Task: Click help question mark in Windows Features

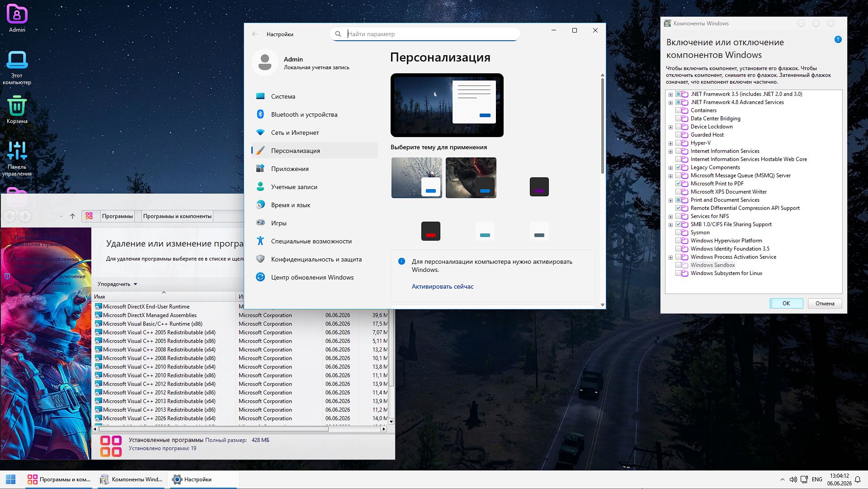Action: click(x=838, y=39)
